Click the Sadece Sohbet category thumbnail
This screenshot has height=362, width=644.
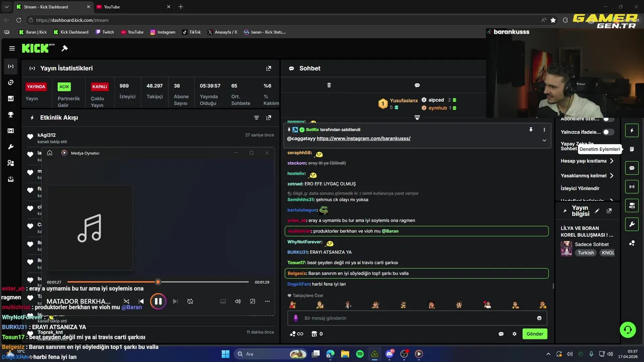[567, 248]
